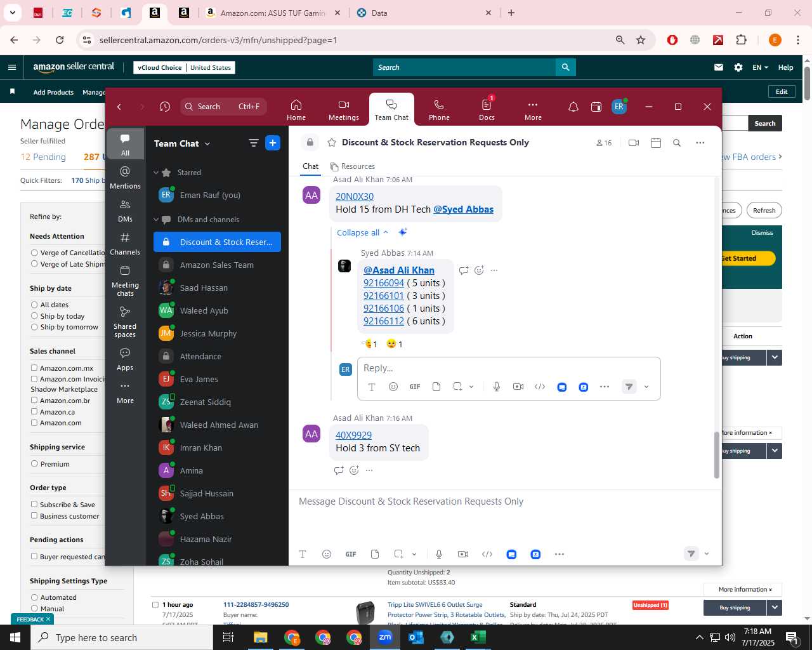Click the Zoom chat vertical scrollbar
Image resolution: width=812 pixels, height=650 pixels.
pyautogui.click(x=717, y=455)
